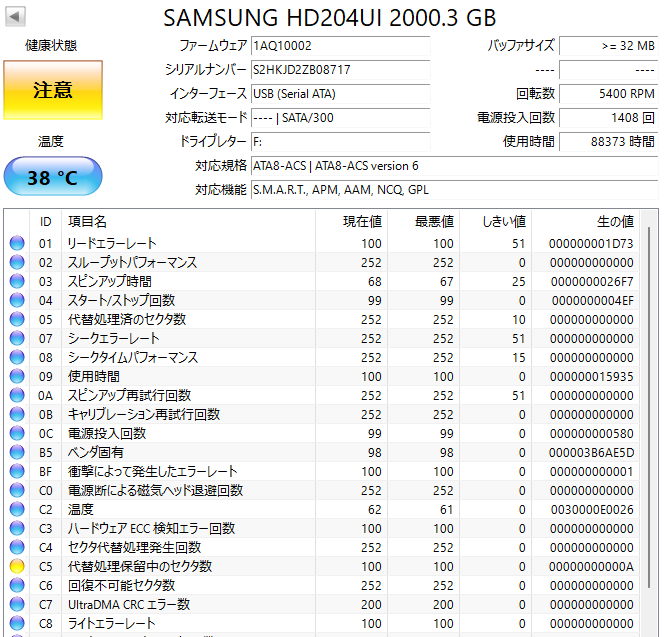Click the 温度 label above temperature
The height and width of the screenshot is (637, 664).
[x=51, y=141]
